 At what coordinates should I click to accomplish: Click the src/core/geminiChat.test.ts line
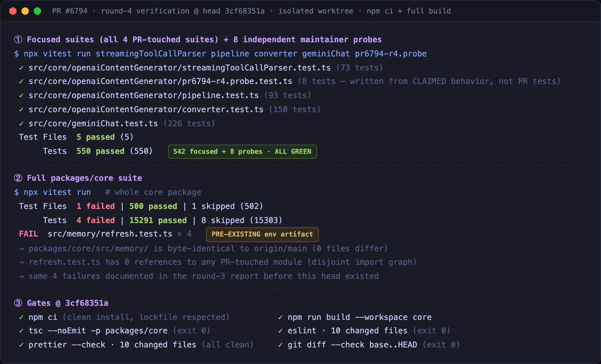coord(117,123)
